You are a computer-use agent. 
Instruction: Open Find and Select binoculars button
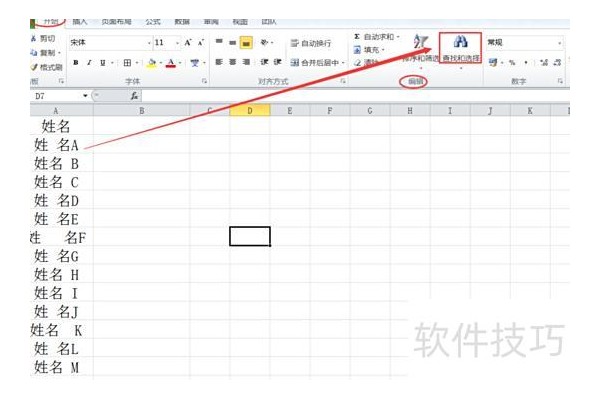(460, 48)
